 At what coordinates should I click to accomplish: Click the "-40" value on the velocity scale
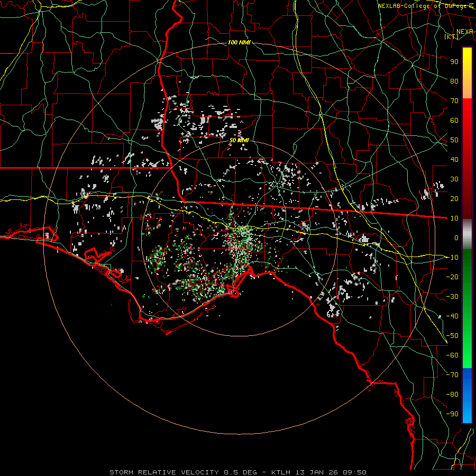tap(452, 316)
